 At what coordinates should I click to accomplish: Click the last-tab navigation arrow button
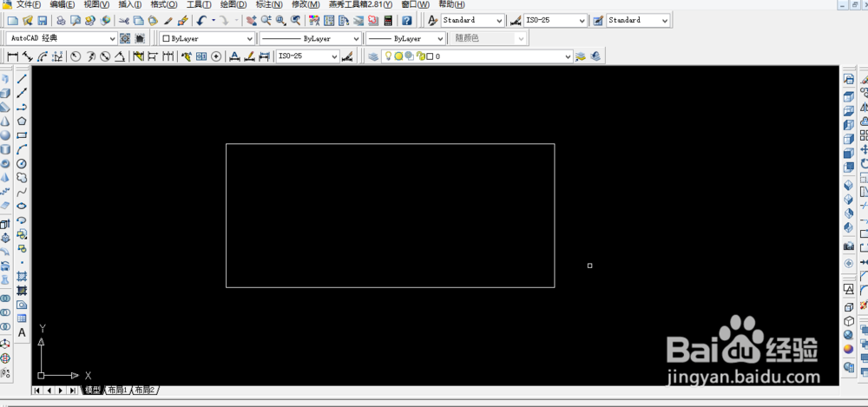tap(73, 391)
